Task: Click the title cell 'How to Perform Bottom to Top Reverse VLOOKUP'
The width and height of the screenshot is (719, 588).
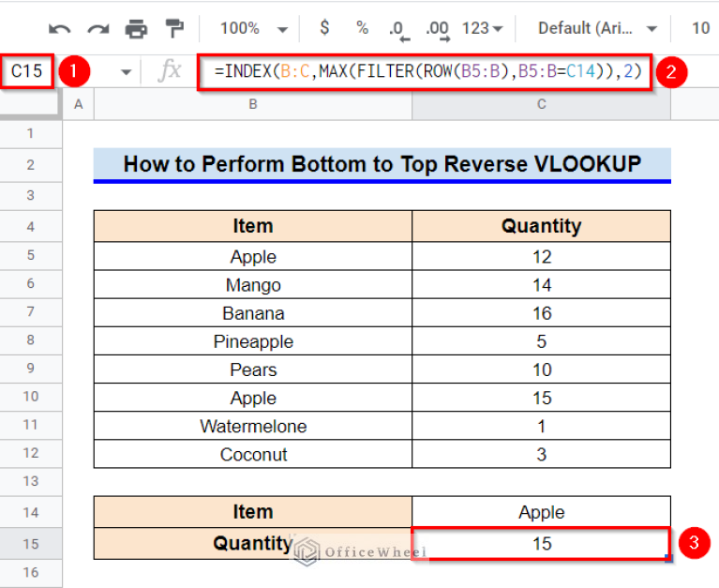Action: point(382,165)
